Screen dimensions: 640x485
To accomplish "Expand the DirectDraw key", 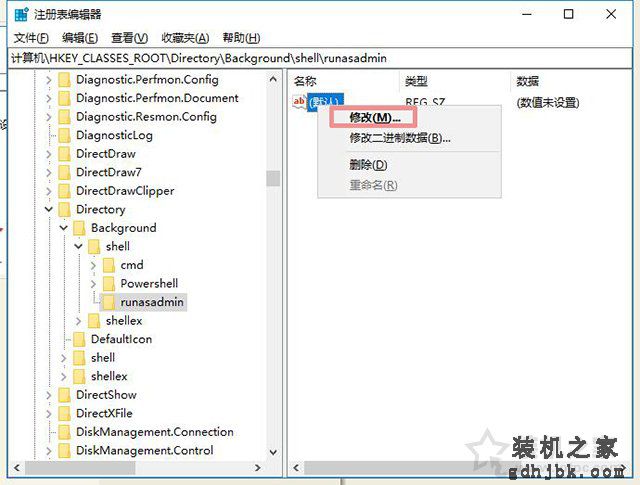I will click(x=49, y=154).
